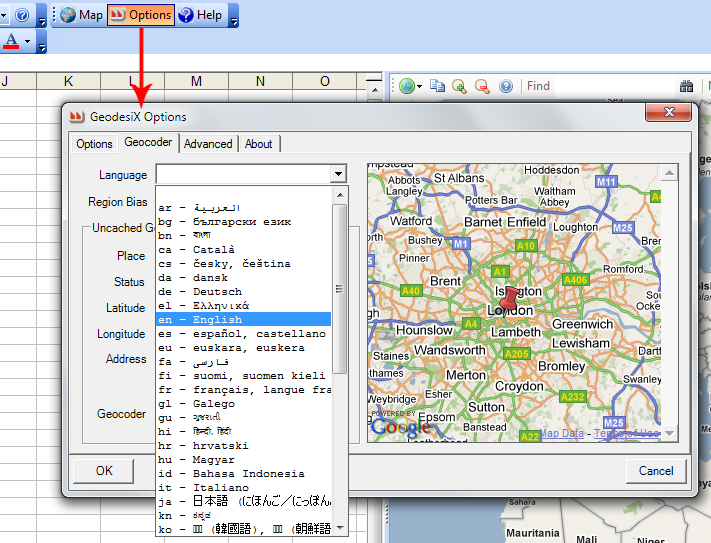Click the Map toolbar button
This screenshot has width=711, height=543.
point(81,15)
